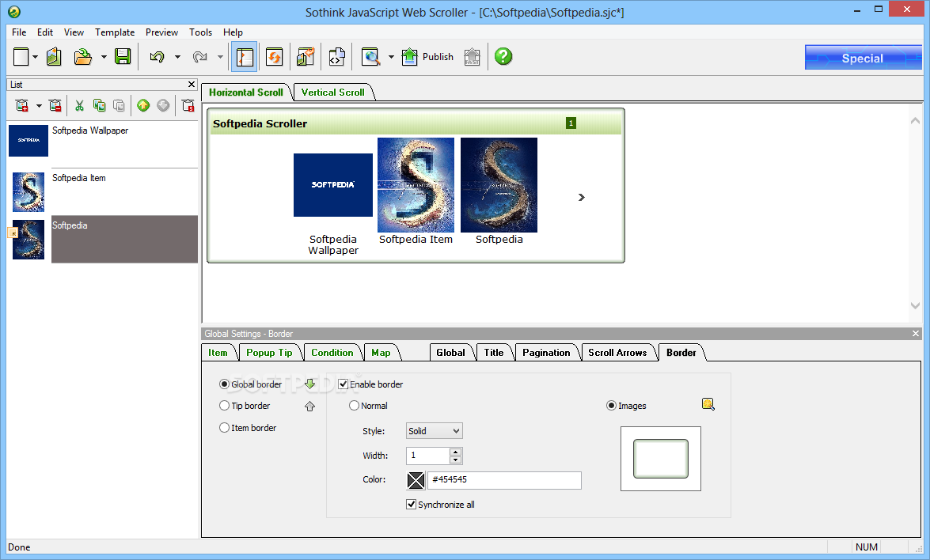Open help with green question mark
Image resolution: width=930 pixels, height=560 pixels.
pyautogui.click(x=503, y=57)
